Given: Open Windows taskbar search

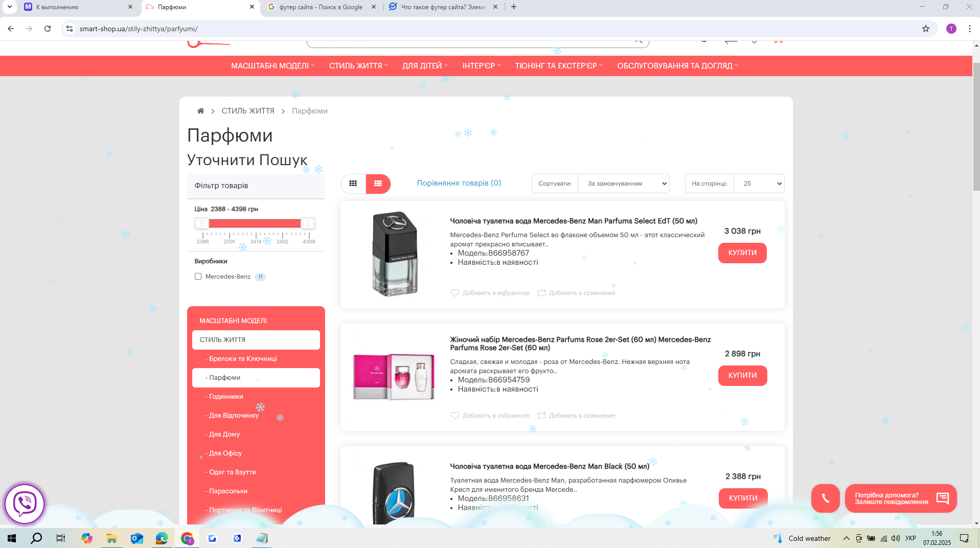Looking at the screenshot, I should (36, 538).
